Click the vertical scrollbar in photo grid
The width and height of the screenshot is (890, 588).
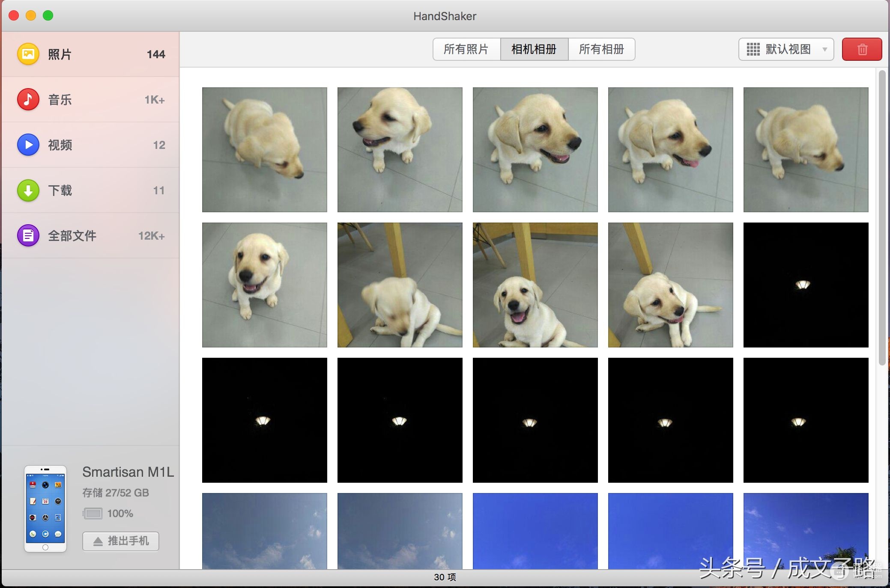(882, 218)
